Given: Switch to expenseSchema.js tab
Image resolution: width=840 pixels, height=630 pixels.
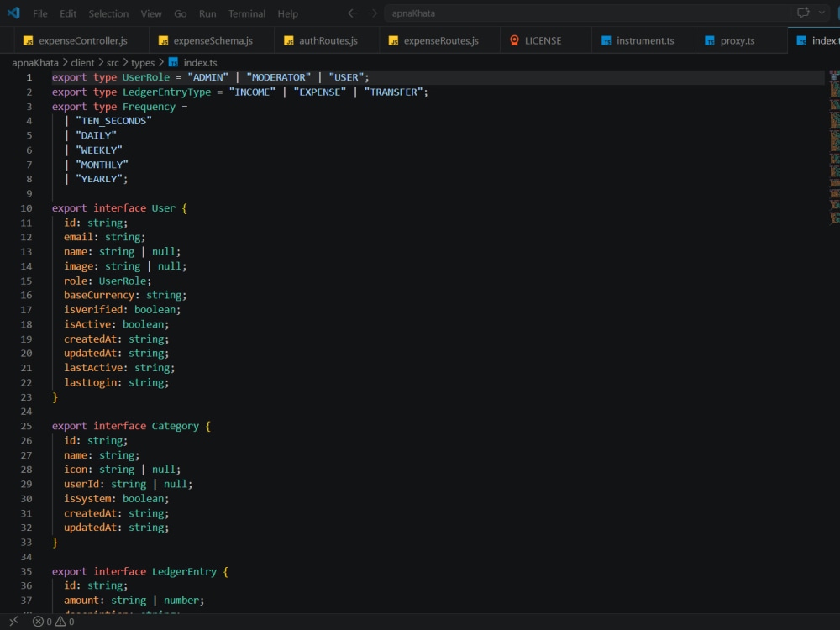Looking at the screenshot, I should pyautogui.click(x=213, y=40).
